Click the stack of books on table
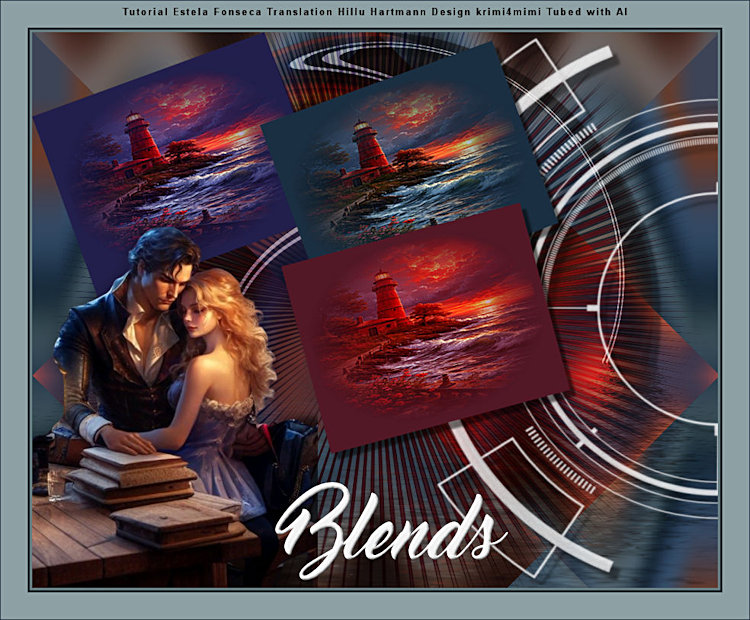Screen dimensions: 750x620 coord(133,475)
